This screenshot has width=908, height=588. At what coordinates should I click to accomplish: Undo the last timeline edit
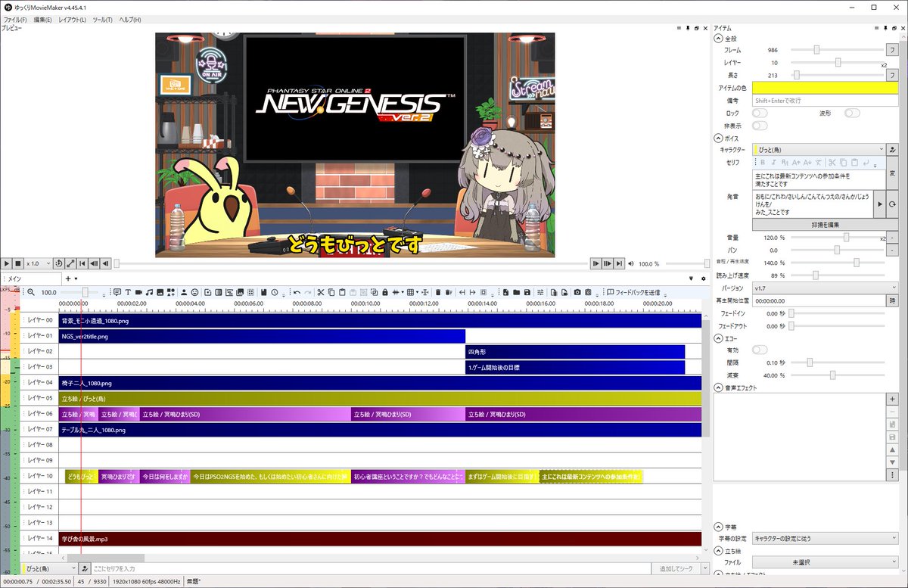[x=297, y=292]
